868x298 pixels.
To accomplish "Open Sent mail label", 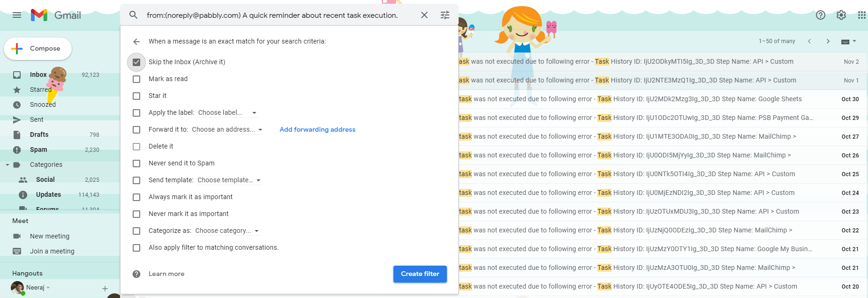I will click(37, 119).
